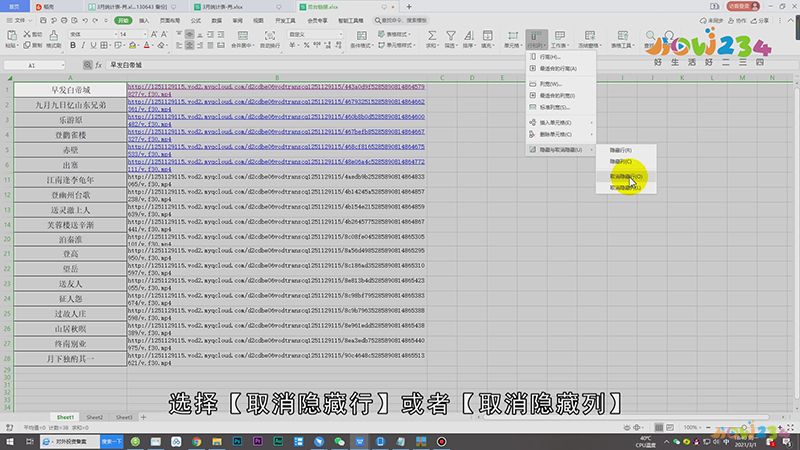Click the Find magnifier icon in ribbon
Screen dimensions: 800x450
(x=650, y=36)
